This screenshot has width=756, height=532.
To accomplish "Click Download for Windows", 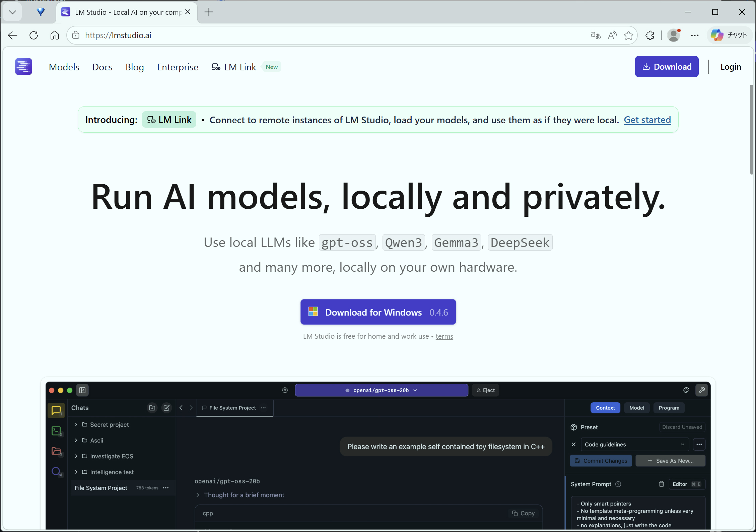I will (378, 312).
